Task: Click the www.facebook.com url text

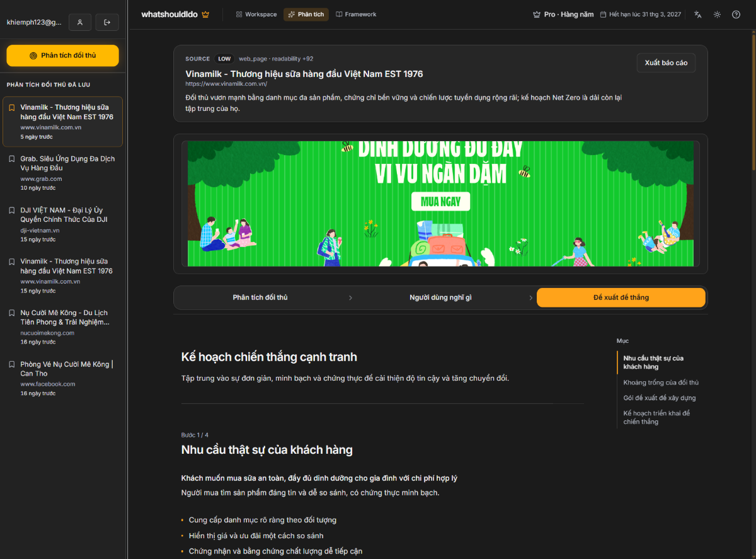Action: pyautogui.click(x=48, y=384)
